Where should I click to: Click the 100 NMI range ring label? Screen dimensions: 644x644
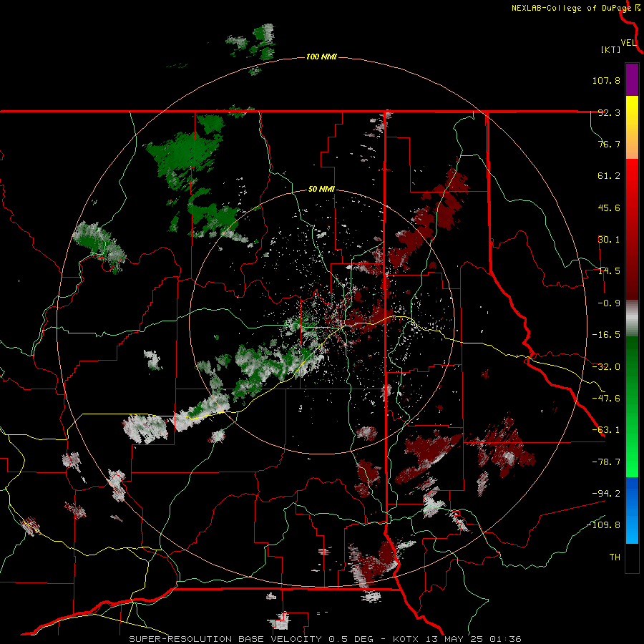tap(321, 57)
